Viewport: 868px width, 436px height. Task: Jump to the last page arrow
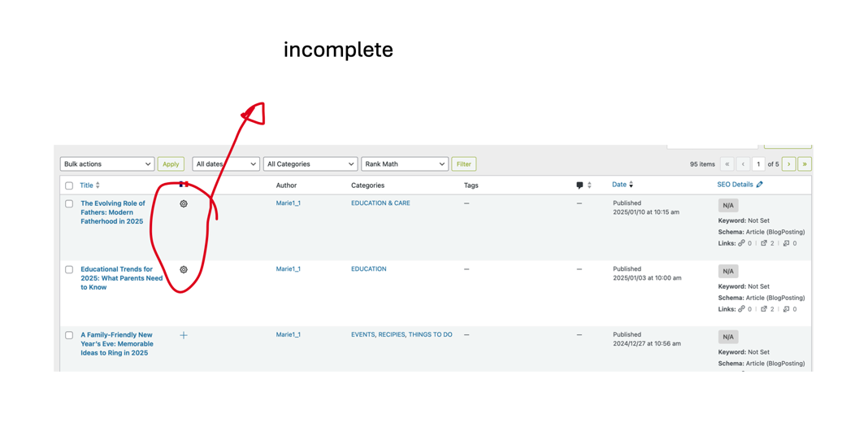(x=805, y=164)
